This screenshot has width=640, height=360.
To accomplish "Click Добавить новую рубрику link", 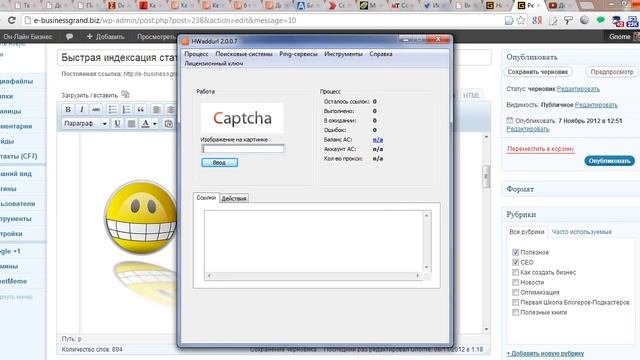I will pyautogui.click(x=545, y=353).
